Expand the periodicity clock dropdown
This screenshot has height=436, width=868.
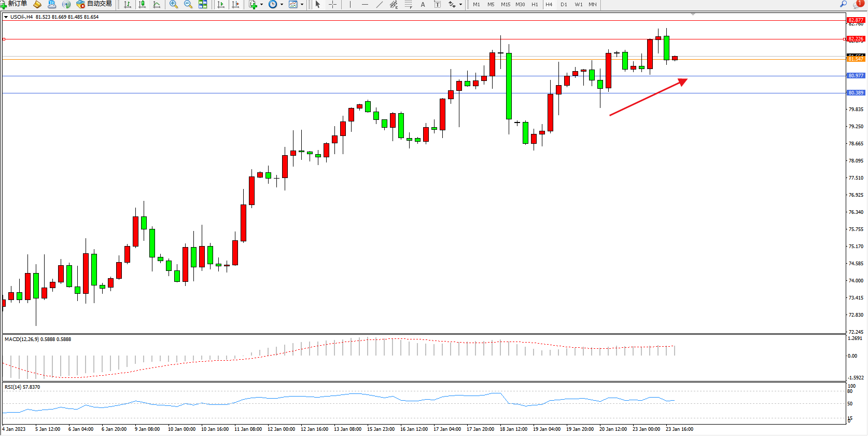pos(282,4)
